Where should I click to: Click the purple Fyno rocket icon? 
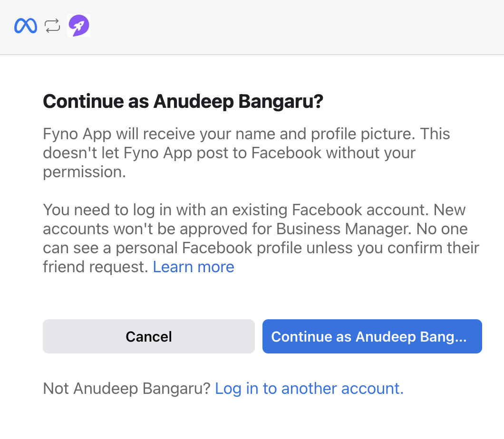pyautogui.click(x=79, y=26)
